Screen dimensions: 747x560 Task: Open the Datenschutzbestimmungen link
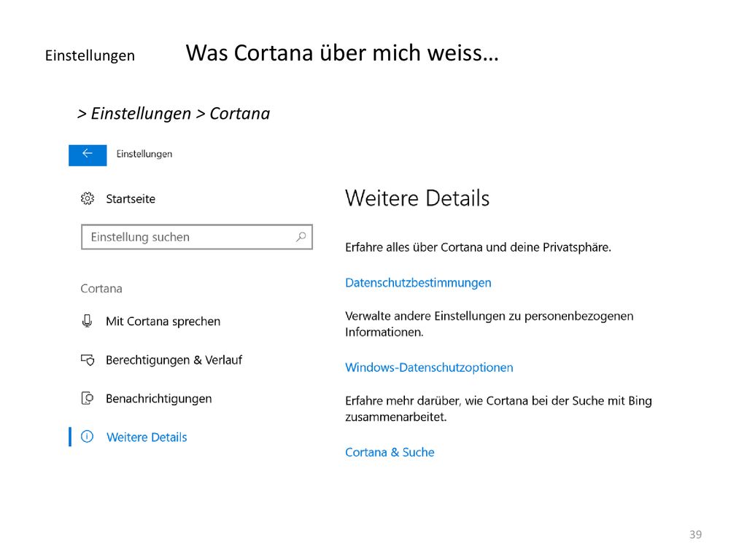[x=418, y=283]
